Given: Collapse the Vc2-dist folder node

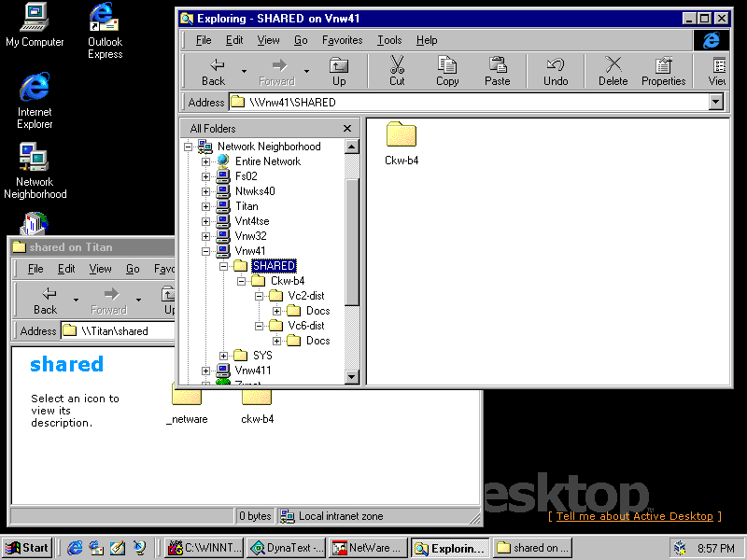Looking at the screenshot, I should tap(259, 296).
